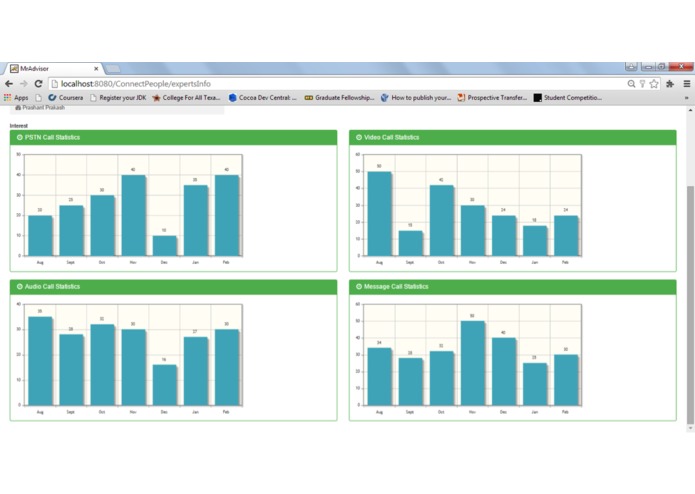695x494 pixels.
Task: Click the Message Call Statistics title
Action: pos(396,287)
